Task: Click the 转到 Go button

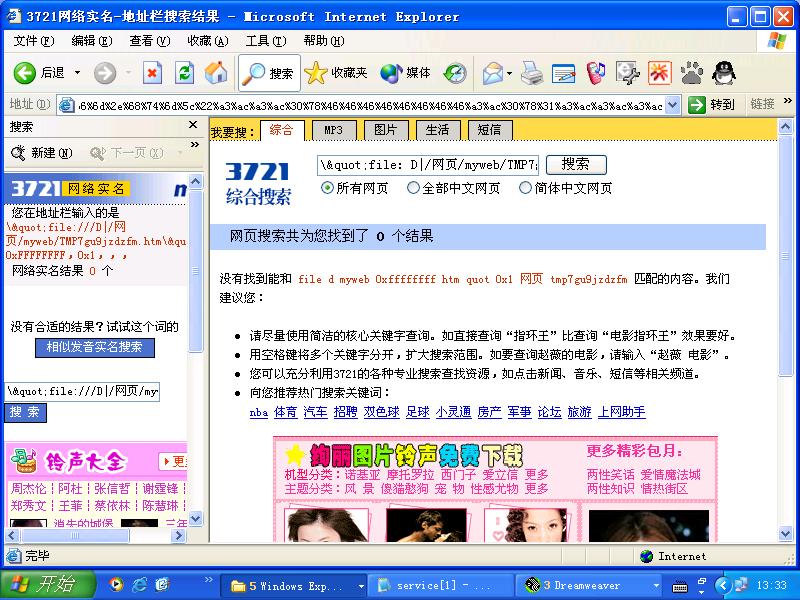Action: click(x=712, y=105)
